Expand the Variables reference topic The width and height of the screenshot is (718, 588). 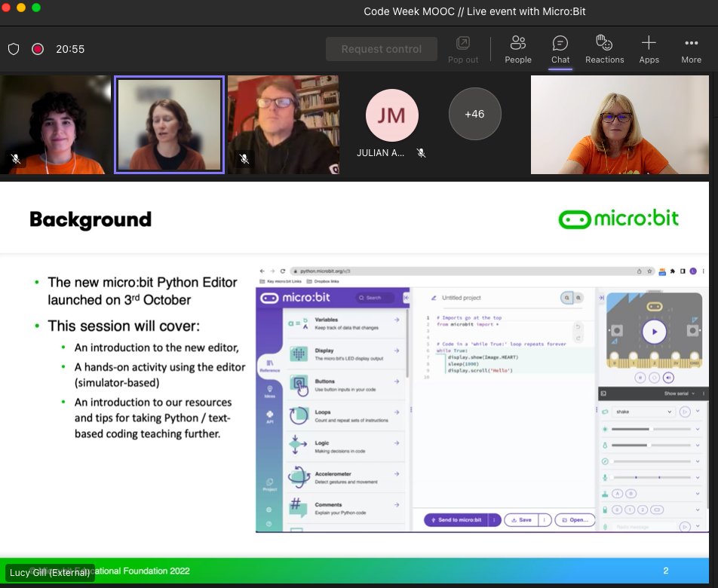tap(345, 323)
